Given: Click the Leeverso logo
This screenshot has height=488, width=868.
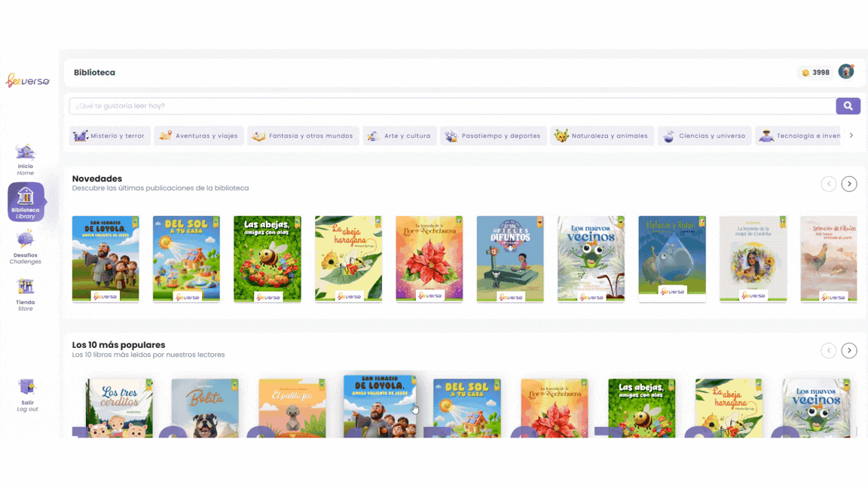Looking at the screenshot, I should tap(28, 81).
